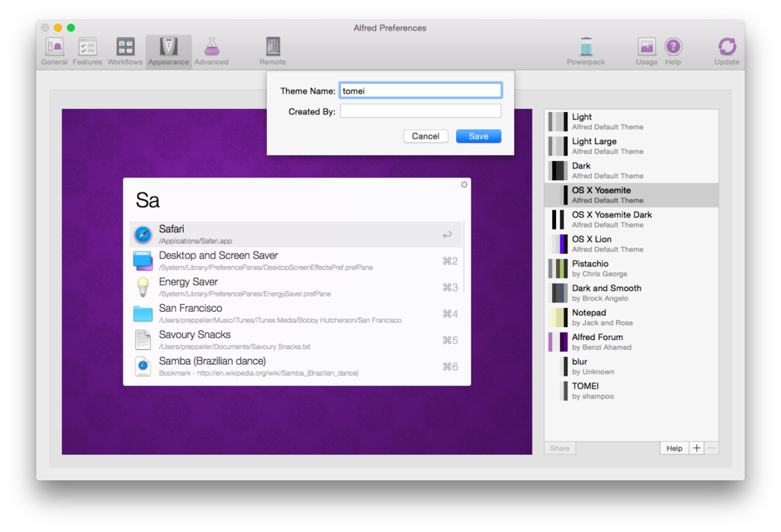Screen dimensions: 781x532
Task: Click the plus button to add theme
Action: click(697, 448)
